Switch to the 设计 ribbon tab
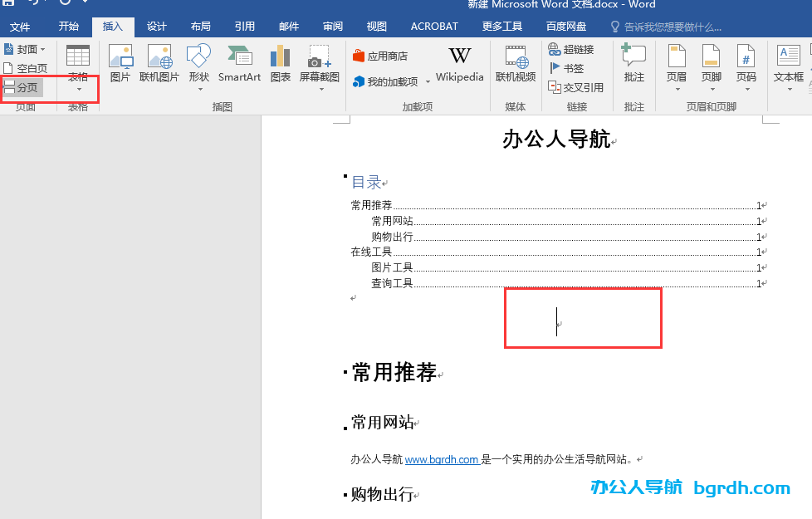This screenshot has height=519, width=812. [156, 26]
